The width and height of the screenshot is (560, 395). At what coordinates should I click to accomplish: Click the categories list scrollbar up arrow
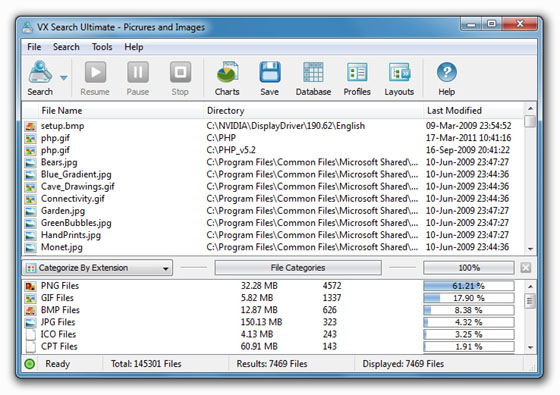tap(530, 287)
